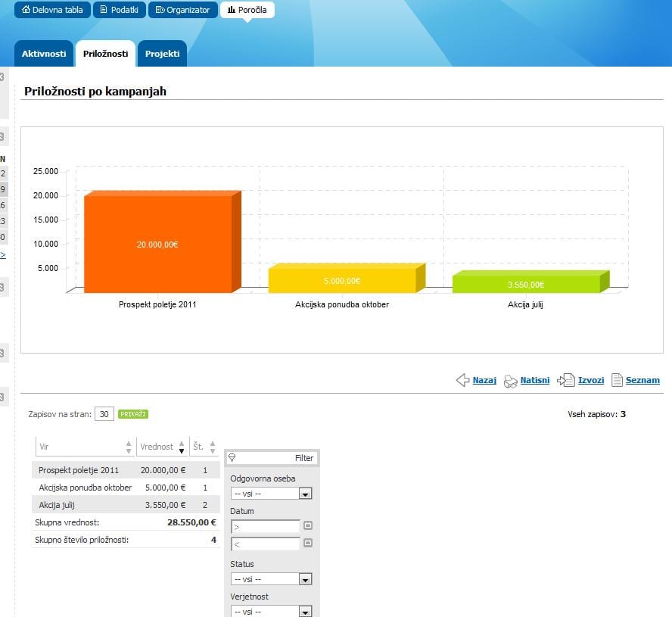Click the export icon beside Izvozi
672x617 pixels.
[x=565, y=380]
